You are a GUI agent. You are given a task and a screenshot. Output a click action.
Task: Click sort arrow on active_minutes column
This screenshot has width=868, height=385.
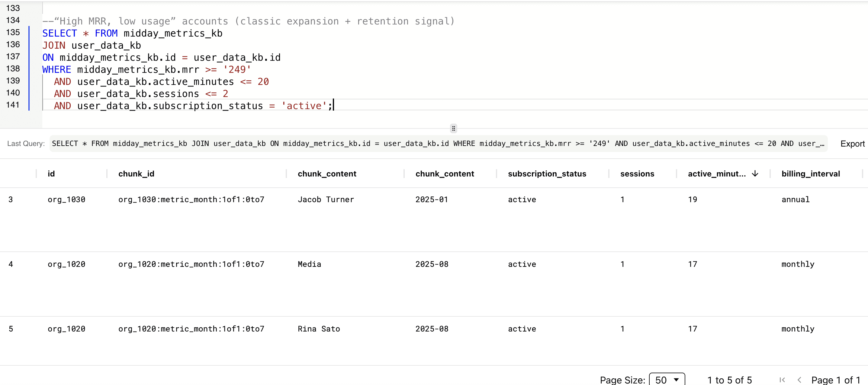[755, 174]
